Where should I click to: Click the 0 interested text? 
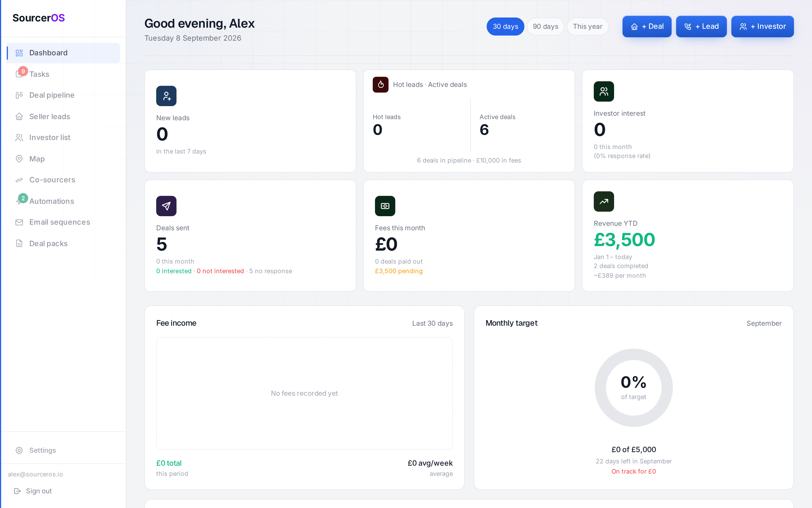(x=174, y=271)
